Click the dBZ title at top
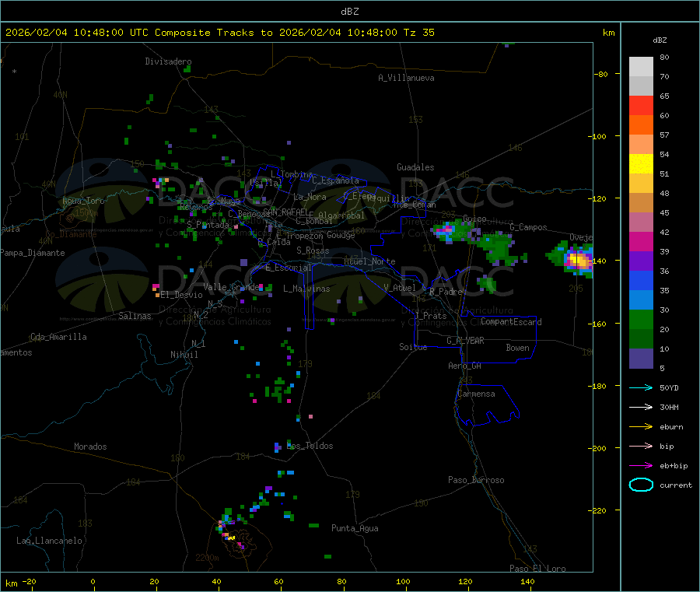Screen dimensions: 700x592 click(x=349, y=12)
